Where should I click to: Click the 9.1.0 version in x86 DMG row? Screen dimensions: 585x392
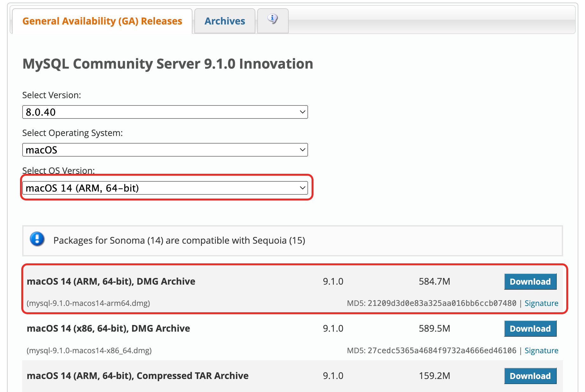coord(333,328)
